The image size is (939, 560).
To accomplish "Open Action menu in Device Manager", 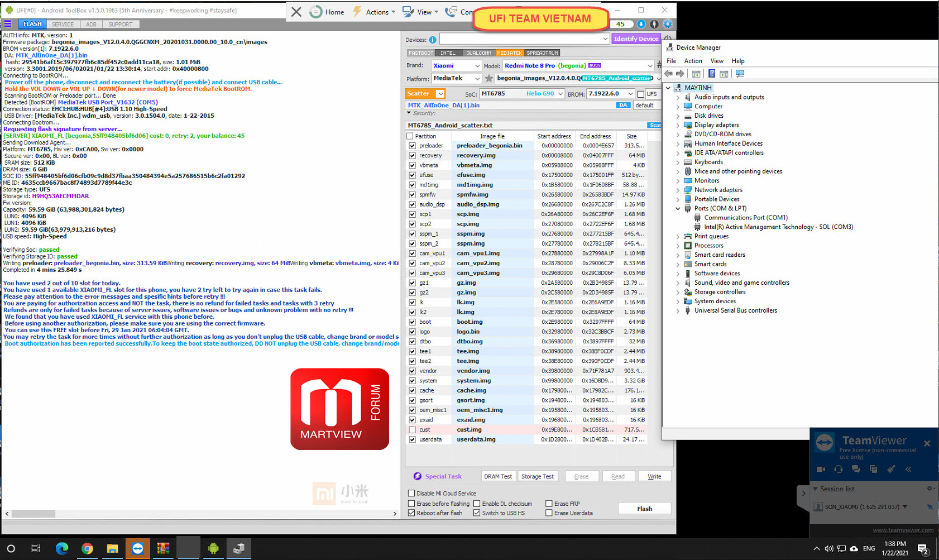I will click(x=693, y=61).
